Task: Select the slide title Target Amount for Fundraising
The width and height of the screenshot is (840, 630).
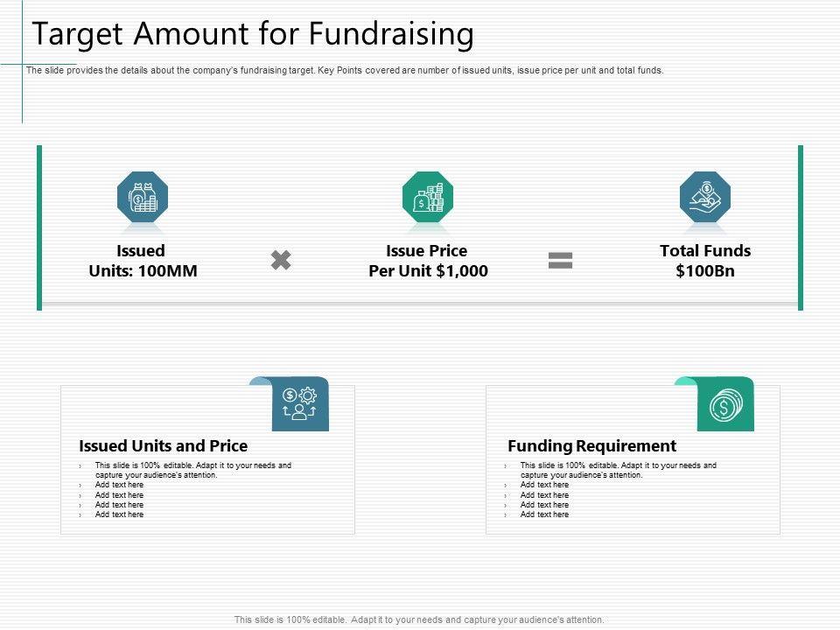Action: point(253,34)
